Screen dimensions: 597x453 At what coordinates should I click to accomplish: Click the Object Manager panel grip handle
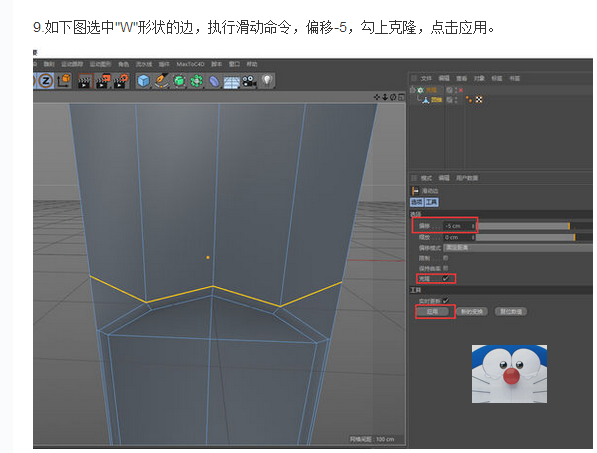[x=414, y=78]
